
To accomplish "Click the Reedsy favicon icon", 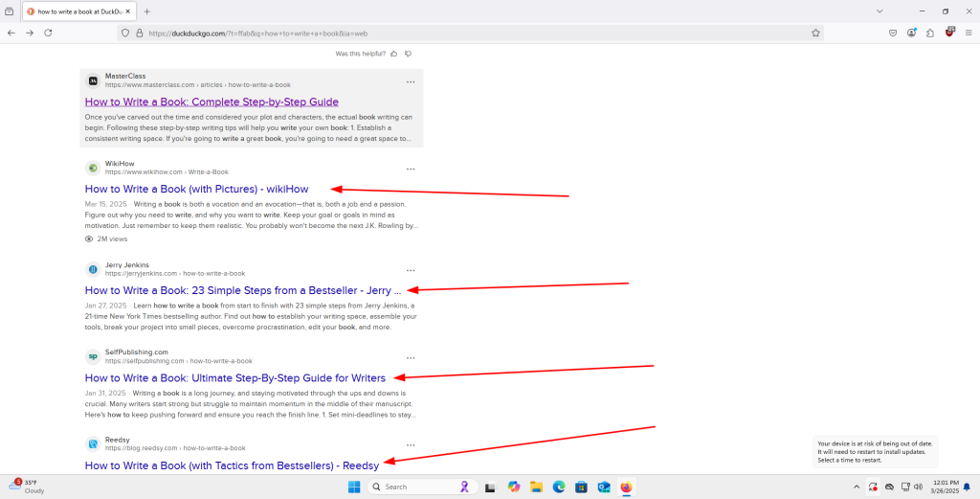I will pyautogui.click(x=93, y=444).
